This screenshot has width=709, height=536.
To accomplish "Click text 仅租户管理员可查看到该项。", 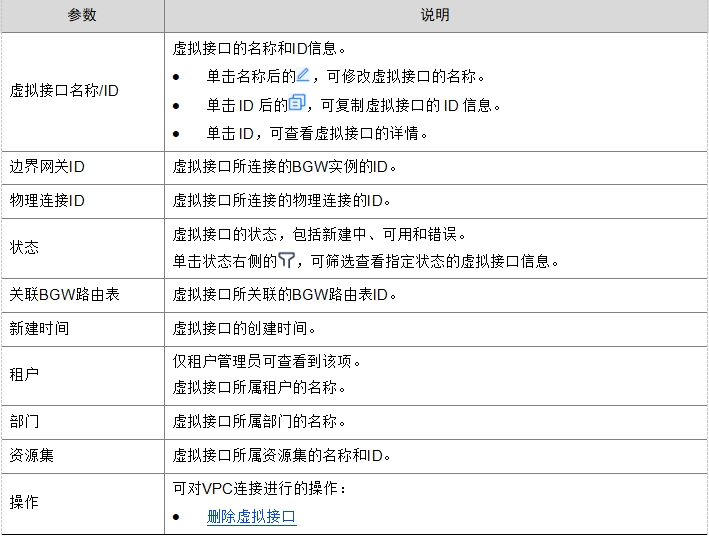I will 267,361.
